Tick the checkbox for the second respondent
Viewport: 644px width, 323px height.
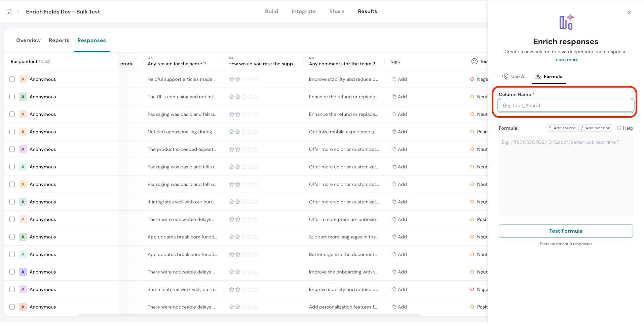12,97
